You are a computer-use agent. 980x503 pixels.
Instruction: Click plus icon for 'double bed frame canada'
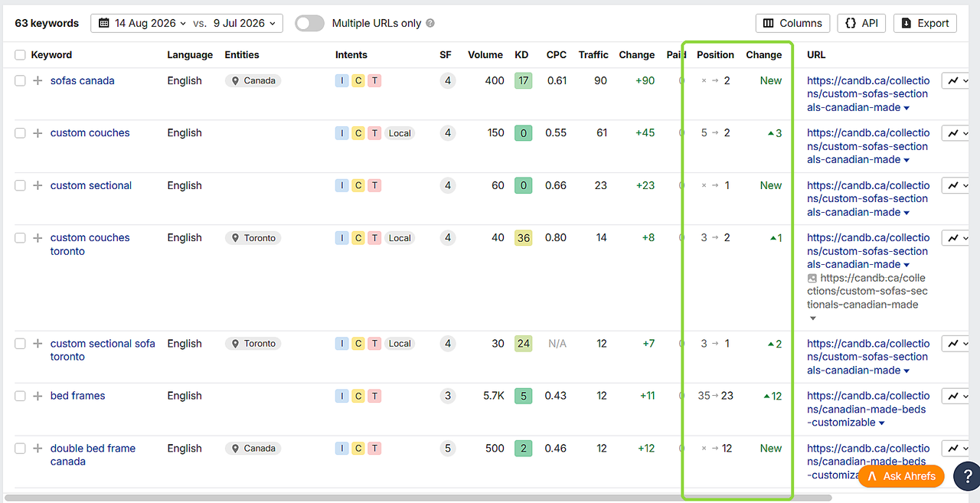(38, 449)
